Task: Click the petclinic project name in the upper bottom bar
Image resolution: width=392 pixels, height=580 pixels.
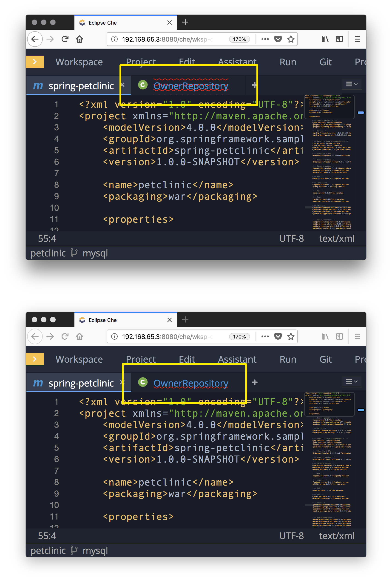Action: coord(48,253)
